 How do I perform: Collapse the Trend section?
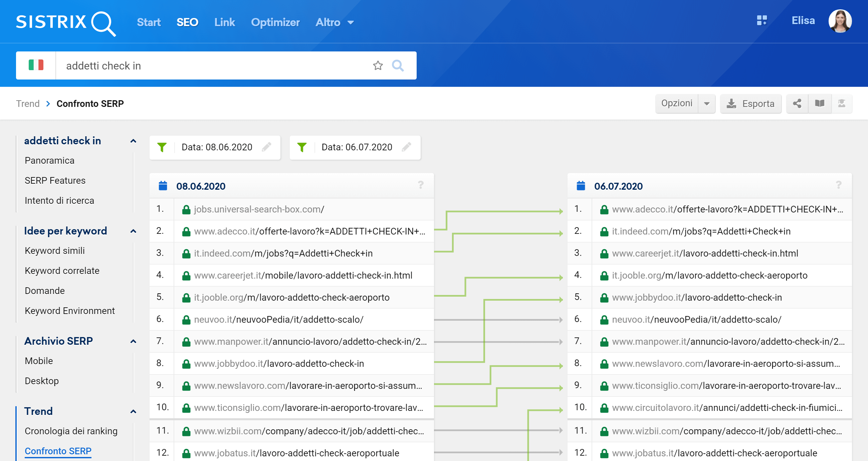tap(134, 412)
